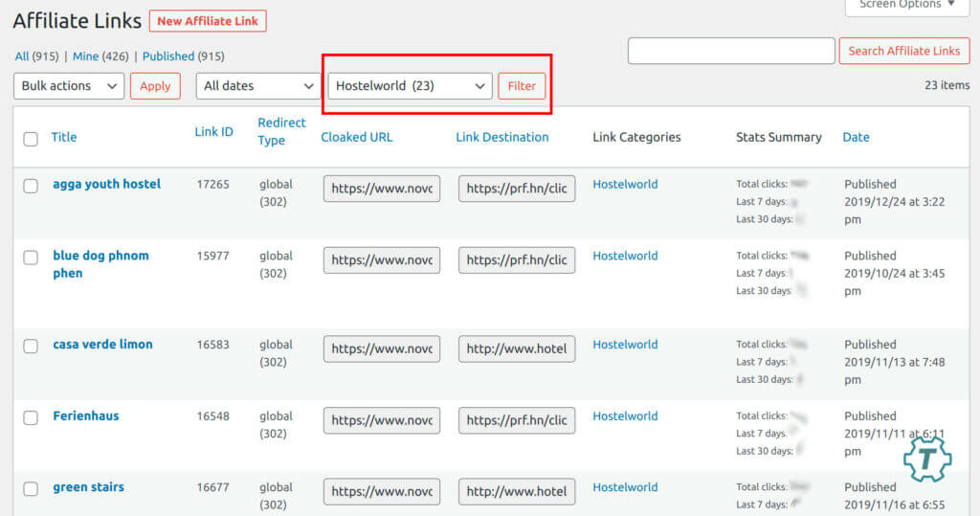Click date 2019/11/13 at 7:48 pm
This screenshot has height=516, width=980.
tap(895, 370)
